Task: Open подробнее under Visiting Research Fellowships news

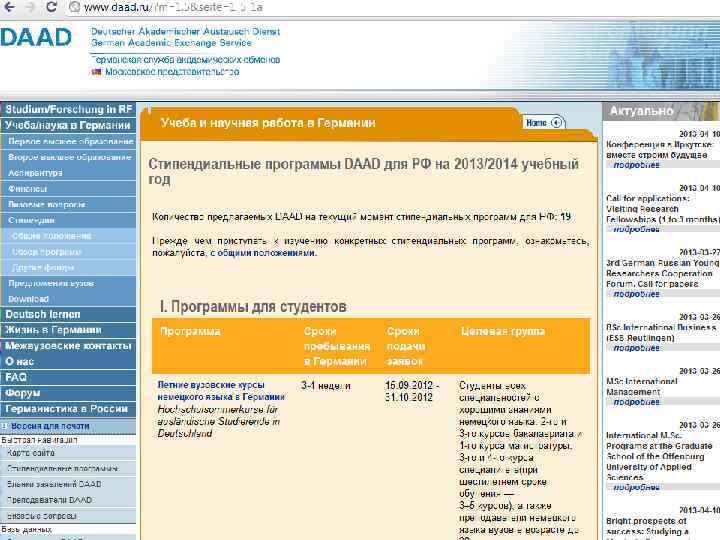Action: (636, 229)
